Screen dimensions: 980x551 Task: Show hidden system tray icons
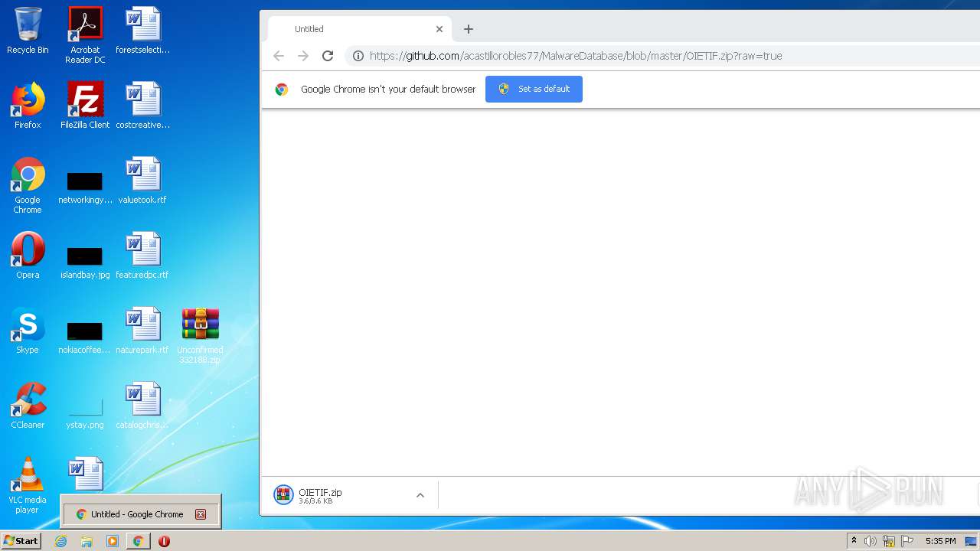tap(854, 541)
